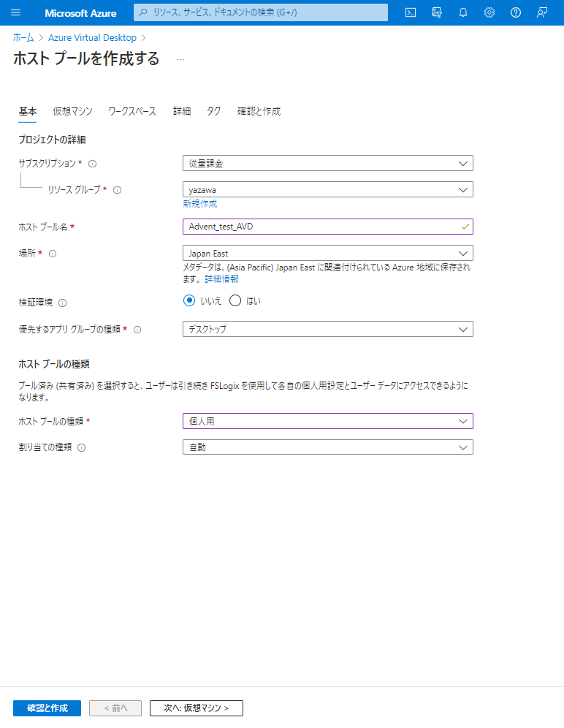This screenshot has height=728, width=564.
Task: Show info tooltip for 検証環境
Action: pos(63,303)
